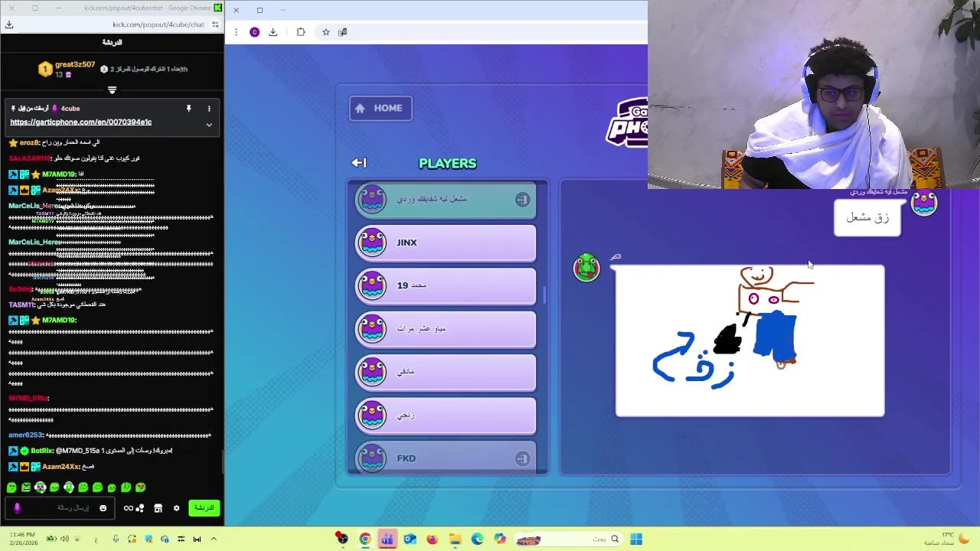Screen dimensions: 980x551
Task: Open the Windows Start menu
Action: 636,540
